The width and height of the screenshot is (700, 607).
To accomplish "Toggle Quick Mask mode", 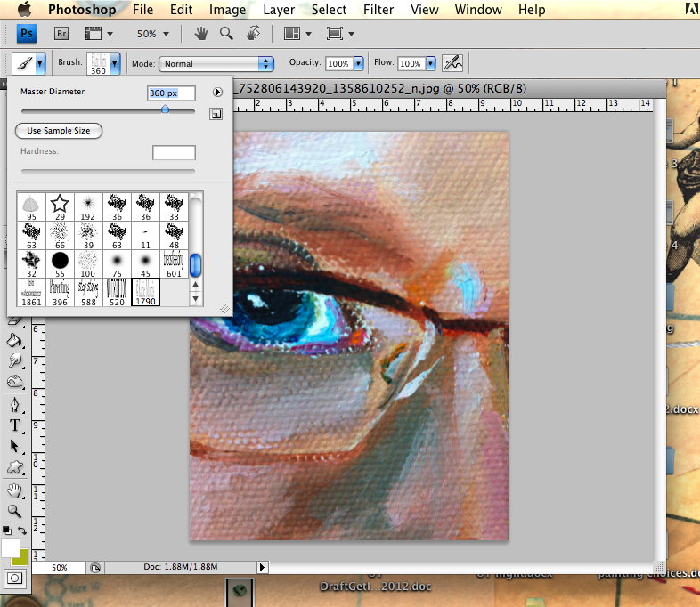I will click(15, 579).
